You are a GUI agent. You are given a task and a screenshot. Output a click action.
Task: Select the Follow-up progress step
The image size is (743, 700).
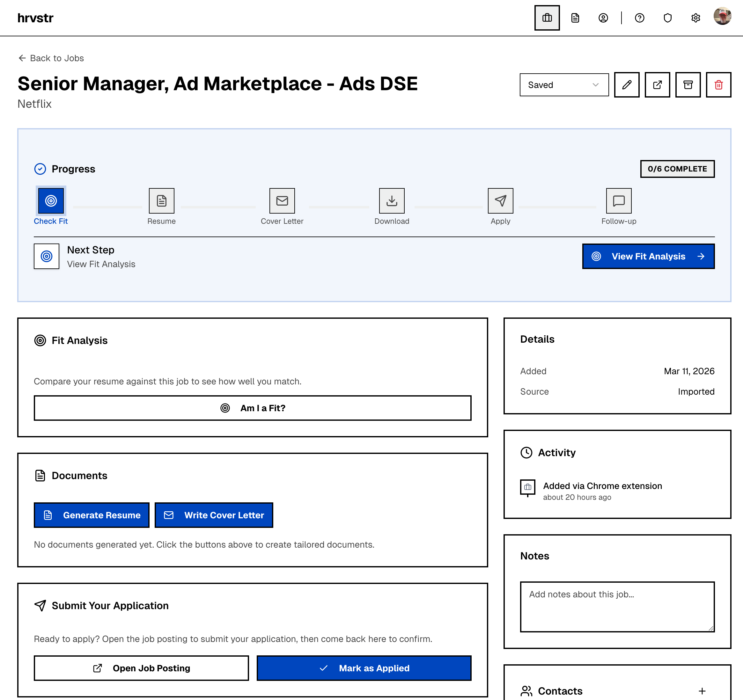pos(619,201)
